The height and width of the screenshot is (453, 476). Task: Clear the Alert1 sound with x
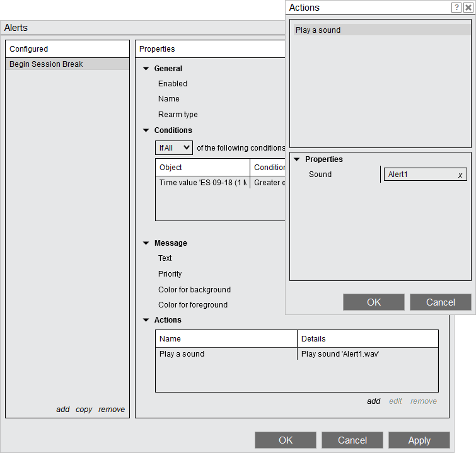(x=460, y=175)
